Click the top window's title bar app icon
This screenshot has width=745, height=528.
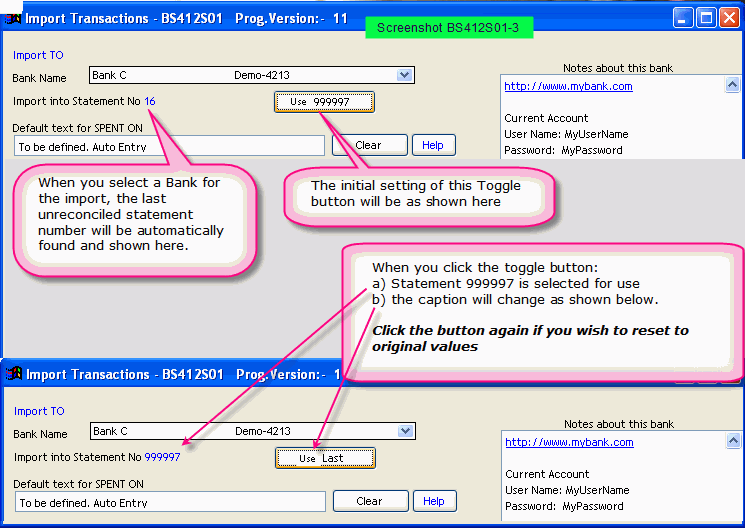(13, 19)
